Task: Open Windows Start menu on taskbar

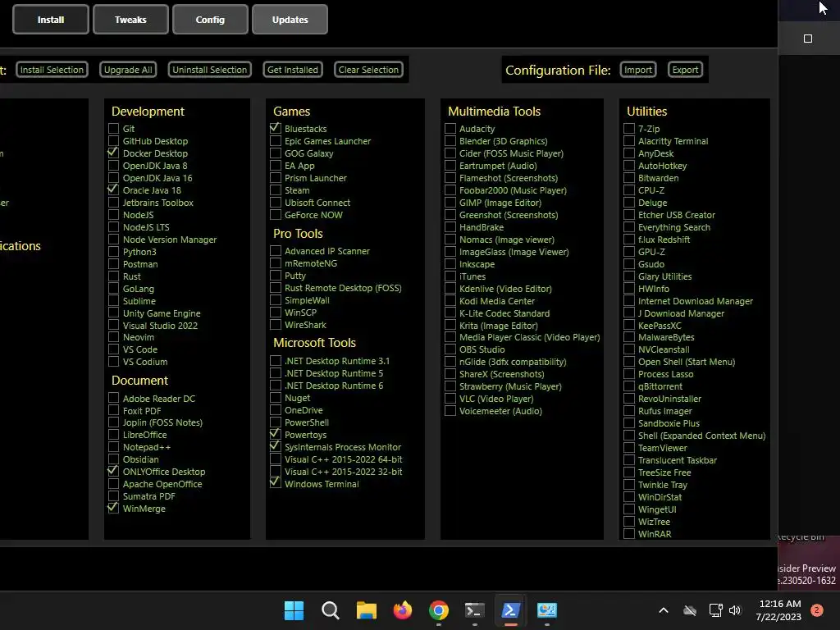Action: (x=294, y=610)
